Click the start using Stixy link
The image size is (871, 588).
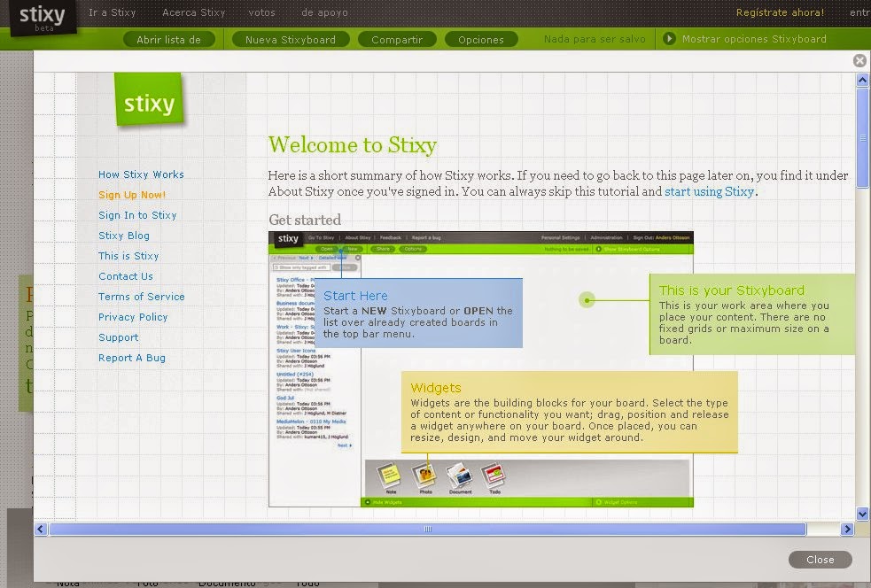point(710,191)
